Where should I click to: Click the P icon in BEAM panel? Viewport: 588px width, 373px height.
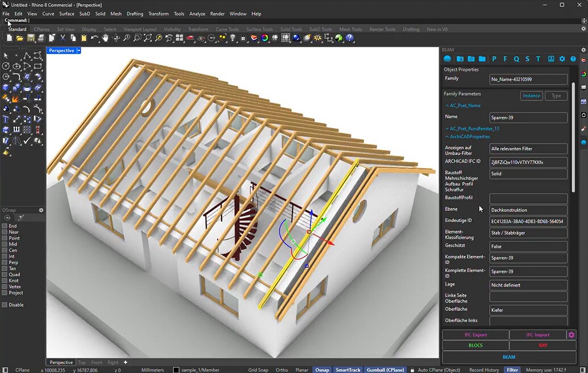coord(494,59)
